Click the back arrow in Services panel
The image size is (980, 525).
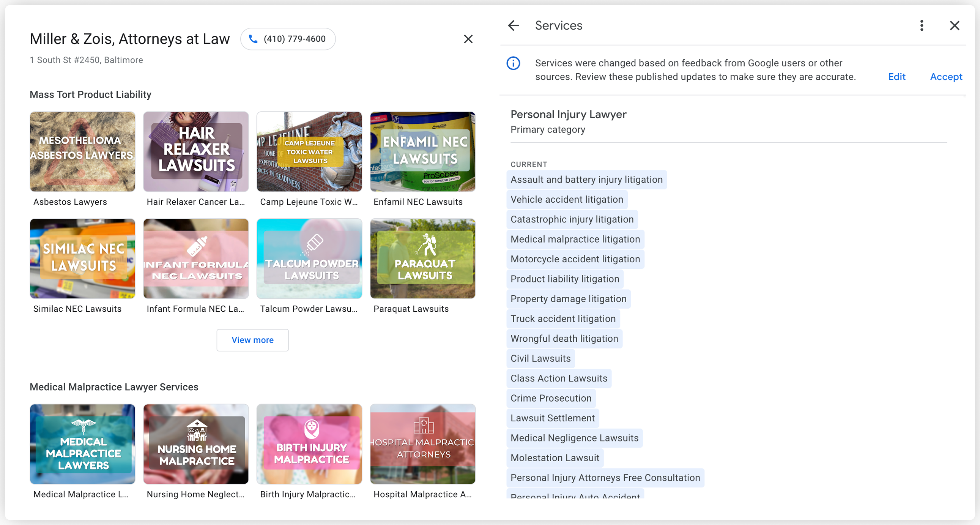click(x=513, y=25)
